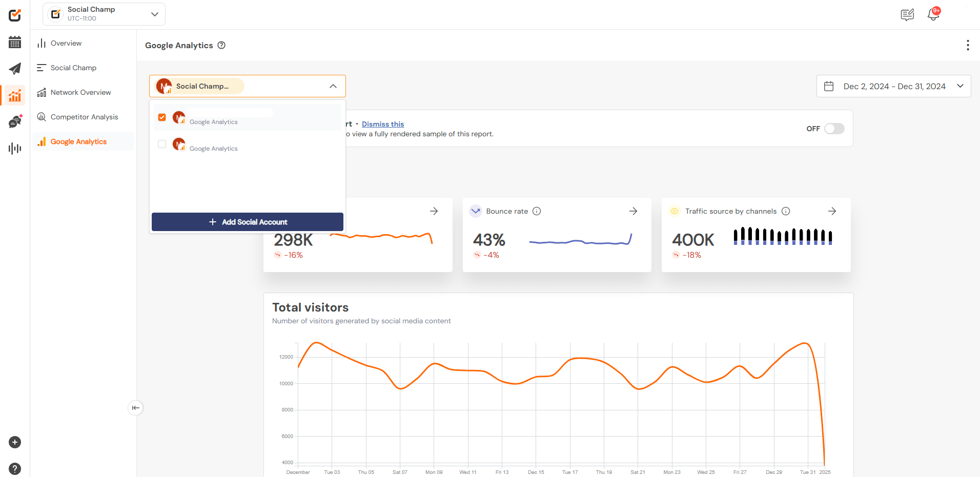
Task: Click the 400K traffic value
Action: point(693,240)
